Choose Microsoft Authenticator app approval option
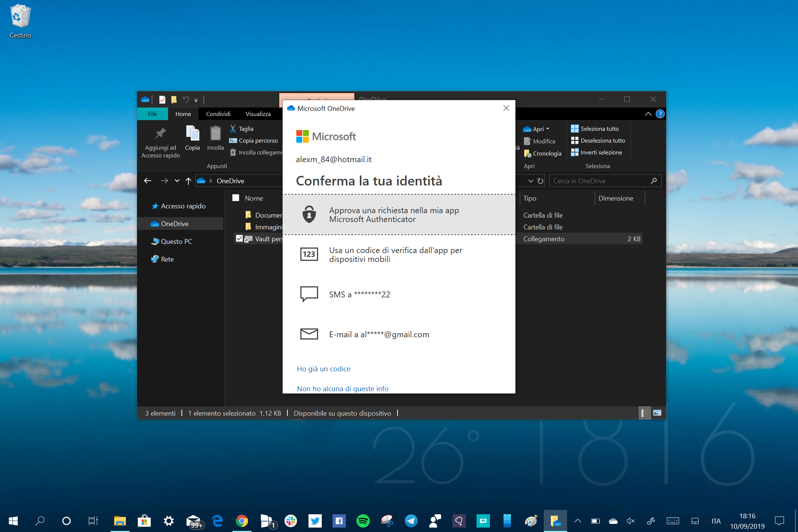This screenshot has height=532, width=798. click(399, 215)
